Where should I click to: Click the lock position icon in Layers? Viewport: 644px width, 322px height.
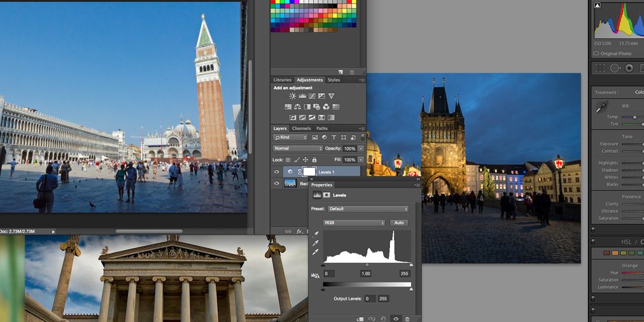coord(305,160)
